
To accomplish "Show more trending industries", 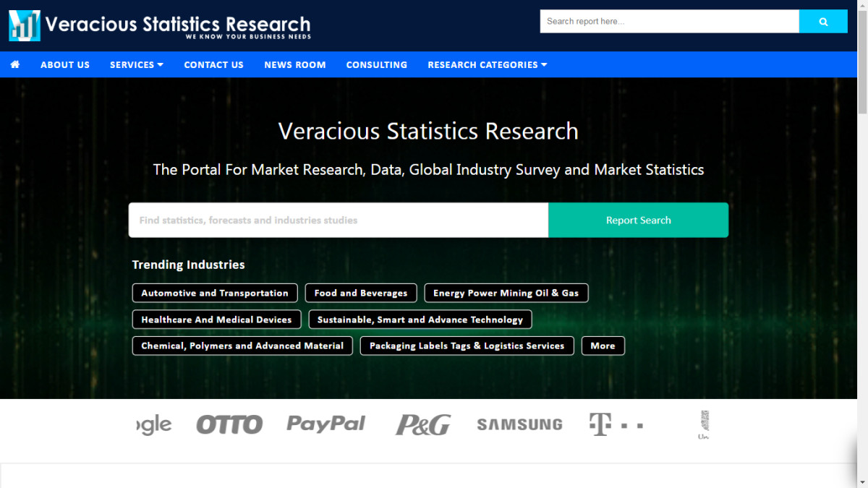I will (603, 346).
